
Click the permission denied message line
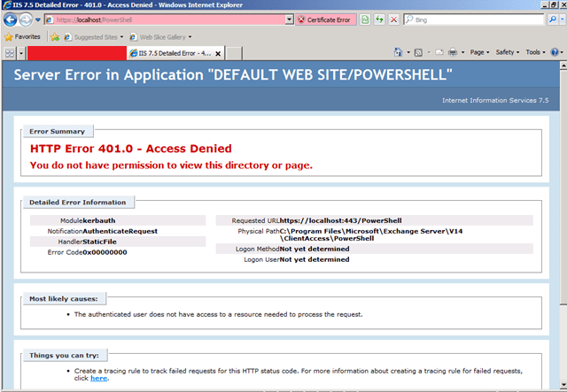click(x=171, y=165)
